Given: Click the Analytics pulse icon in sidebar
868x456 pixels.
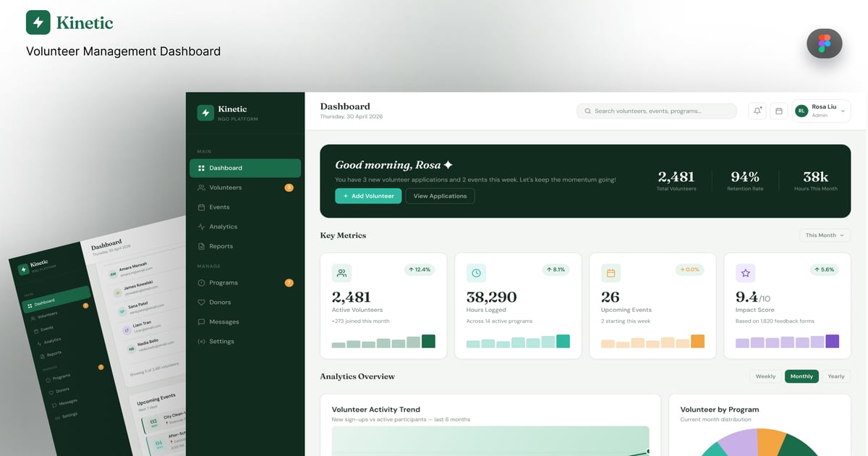Looking at the screenshot, I should pyautogui.click(x=202, y=227).
